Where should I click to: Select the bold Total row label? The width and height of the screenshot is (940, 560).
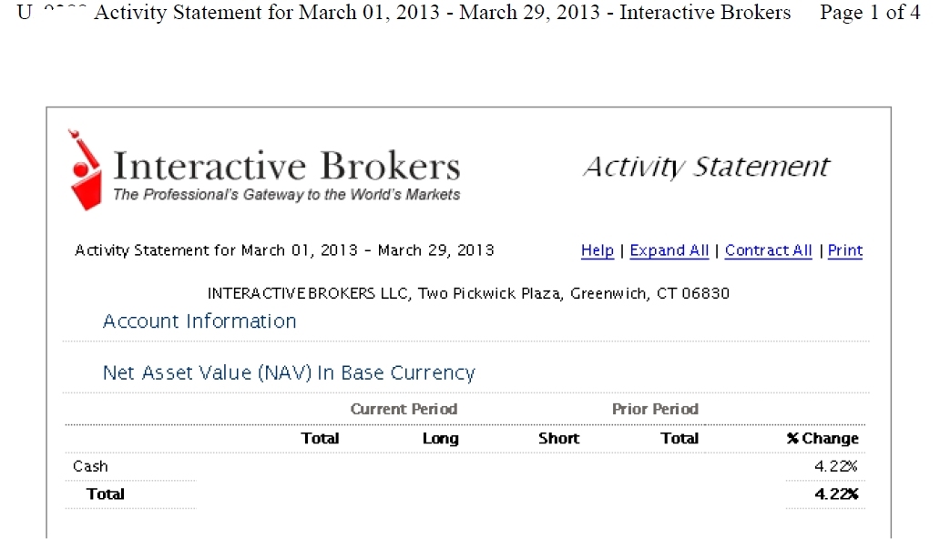105,494
